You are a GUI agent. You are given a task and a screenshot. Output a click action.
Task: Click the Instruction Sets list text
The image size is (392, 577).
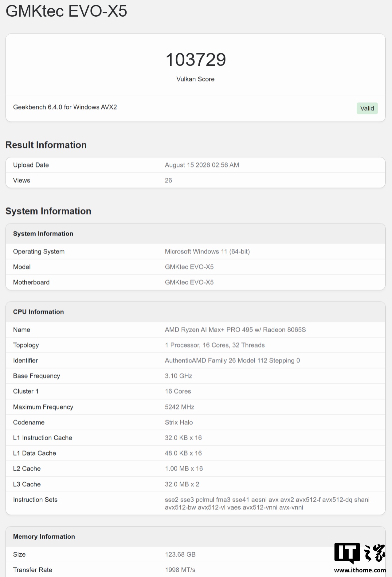point(267,503)
